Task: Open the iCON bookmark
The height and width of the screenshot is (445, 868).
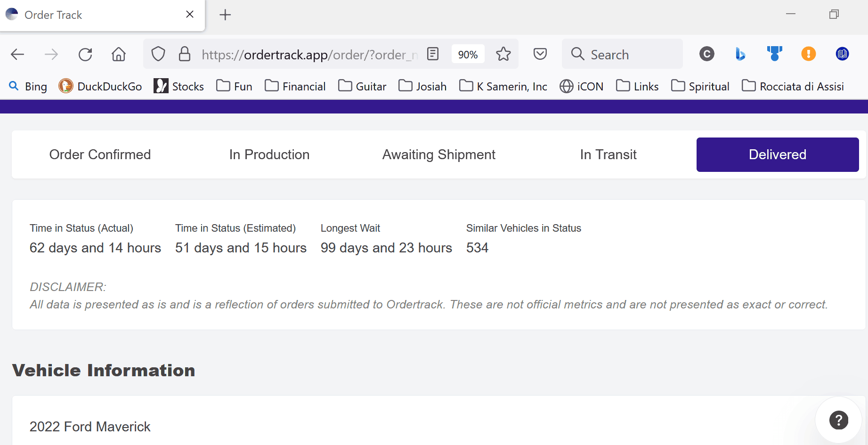Action: tap(582, 87)
